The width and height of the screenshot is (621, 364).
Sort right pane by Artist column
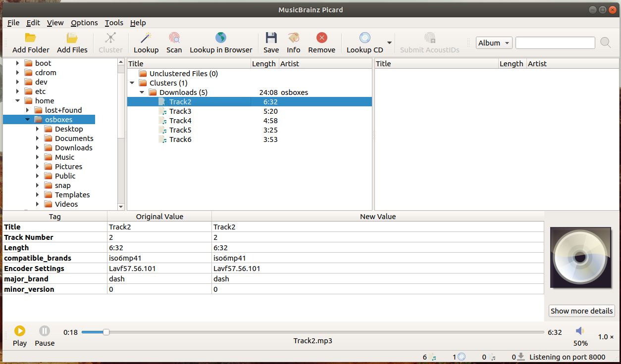[572, 63]
